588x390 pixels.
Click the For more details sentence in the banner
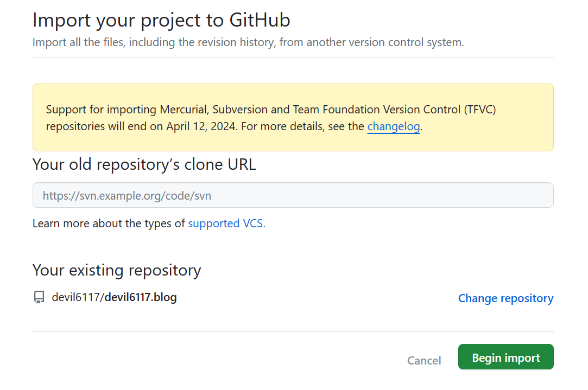tap(301, 127)
